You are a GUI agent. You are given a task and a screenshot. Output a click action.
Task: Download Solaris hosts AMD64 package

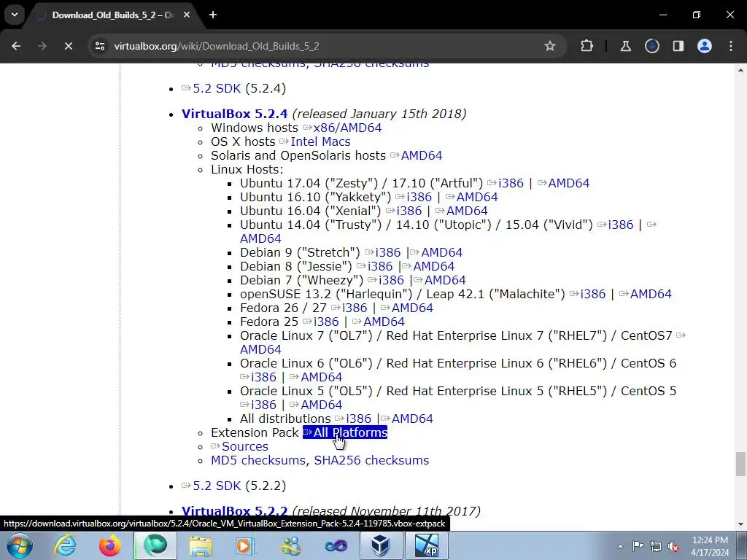pos(422,156)
